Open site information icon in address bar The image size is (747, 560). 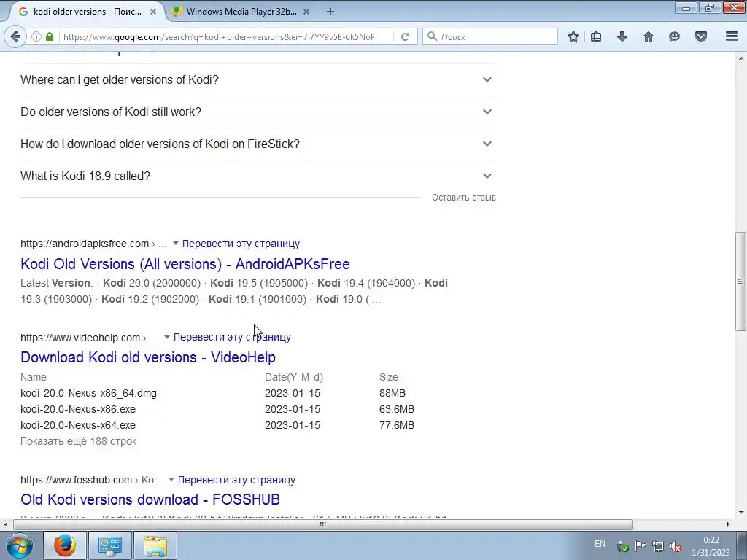(x=36, y=36)
